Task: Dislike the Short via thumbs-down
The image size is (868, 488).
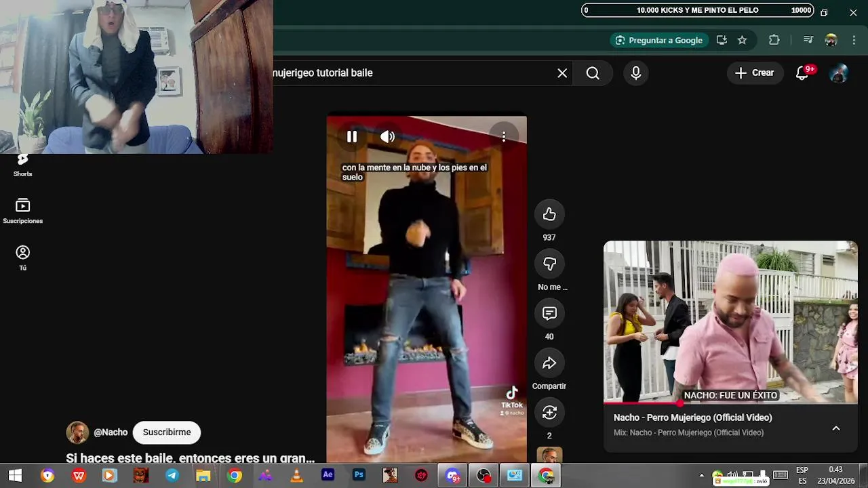Action: [x=549, y=264]
